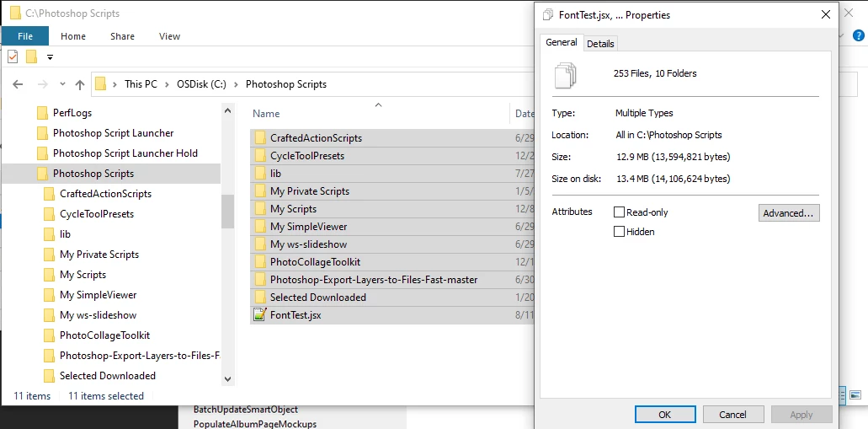The image size is (868, 429).
Task: Expand the chevron after This PC
Action: click(168, 84)
